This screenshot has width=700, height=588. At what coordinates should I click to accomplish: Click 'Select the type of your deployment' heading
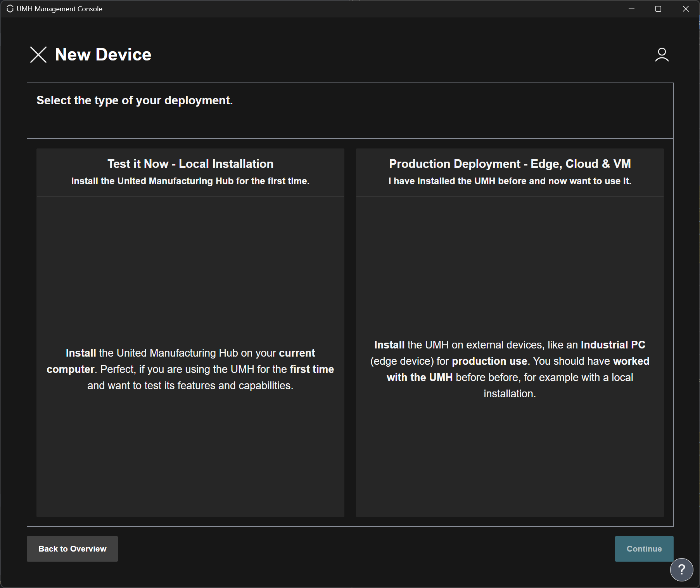point(135,100)
